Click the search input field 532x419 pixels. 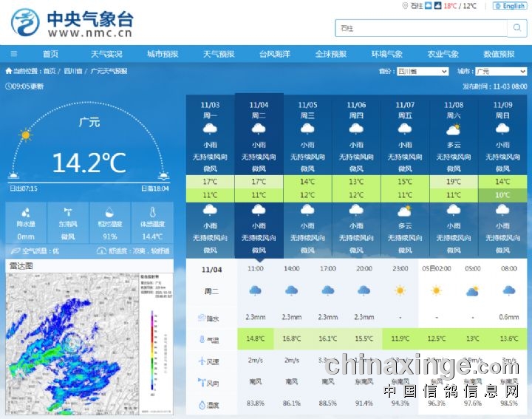click(x=420, y=28)
